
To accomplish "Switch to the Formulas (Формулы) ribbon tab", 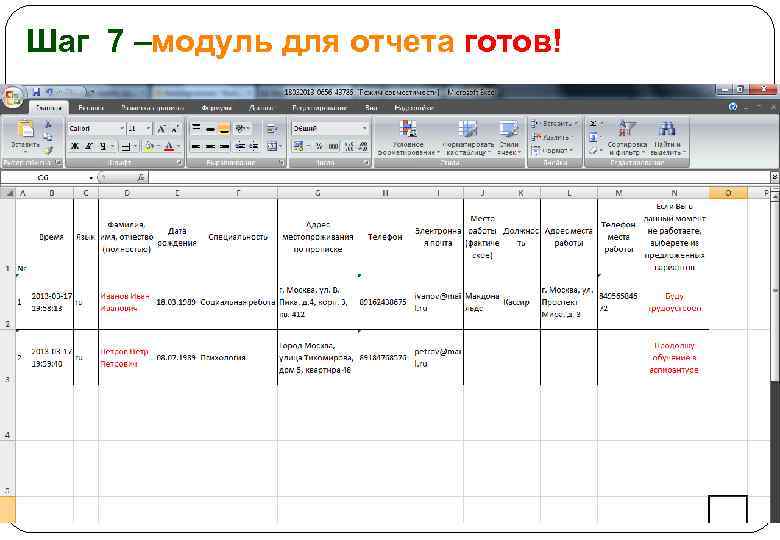I will click(216, 108).
